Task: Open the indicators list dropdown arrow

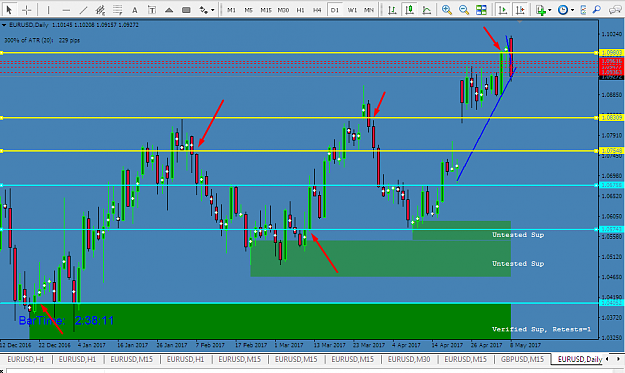Action: point(549,10)
